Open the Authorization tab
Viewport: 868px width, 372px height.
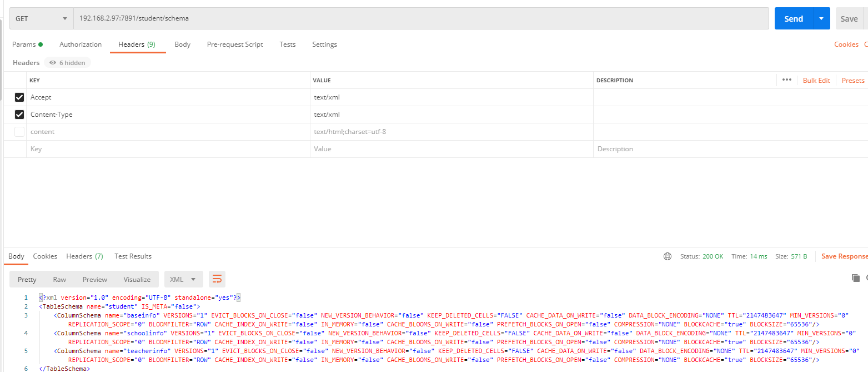(x=81, y=44)
